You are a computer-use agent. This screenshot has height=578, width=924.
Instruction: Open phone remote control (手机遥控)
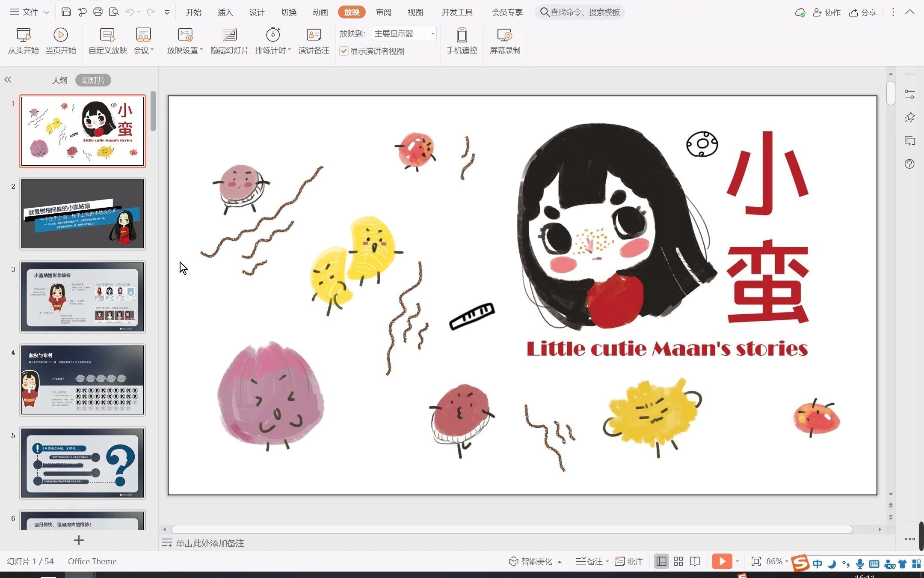click(x=462, y=41)
